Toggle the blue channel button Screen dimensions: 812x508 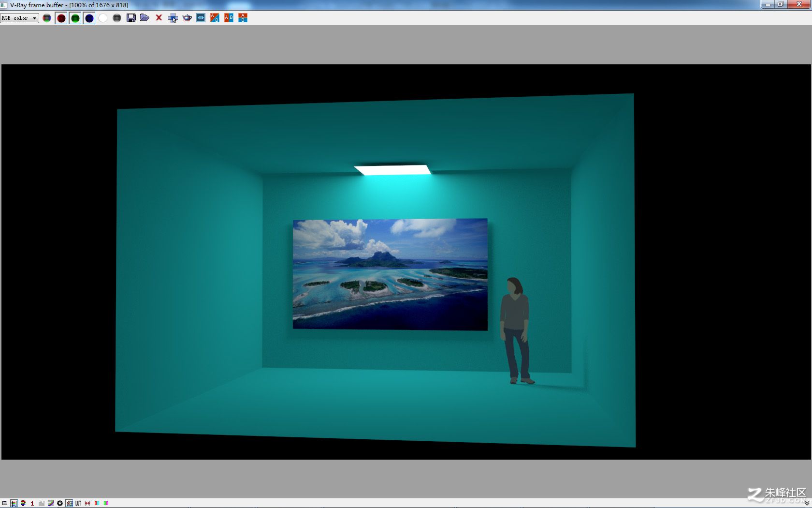click(89, 18)
